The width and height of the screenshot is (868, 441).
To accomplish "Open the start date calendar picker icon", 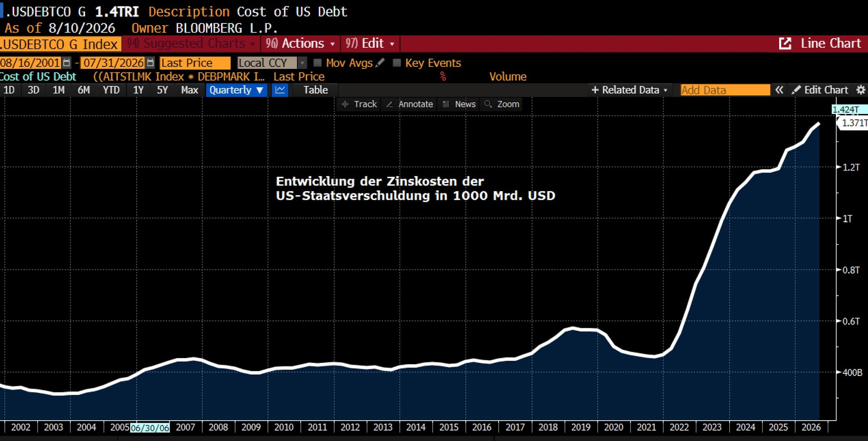I will [x=66, y=63].
